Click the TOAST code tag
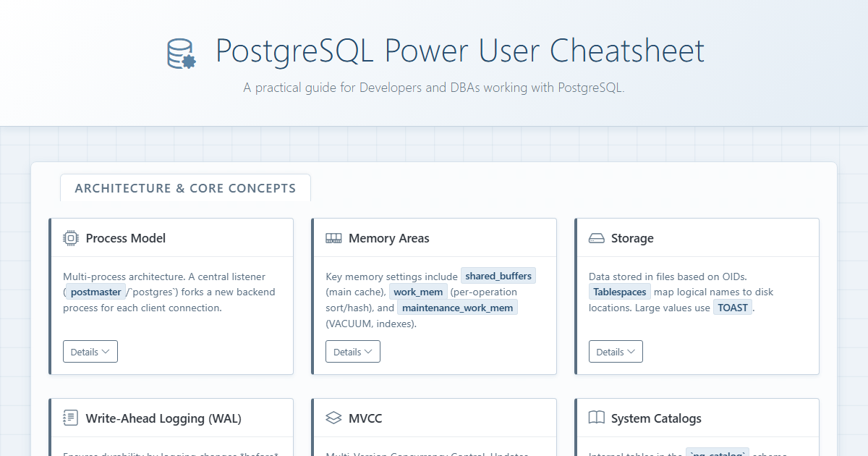Screen dimensions: 868x456 pyautogui.click(x=733, y=308)
